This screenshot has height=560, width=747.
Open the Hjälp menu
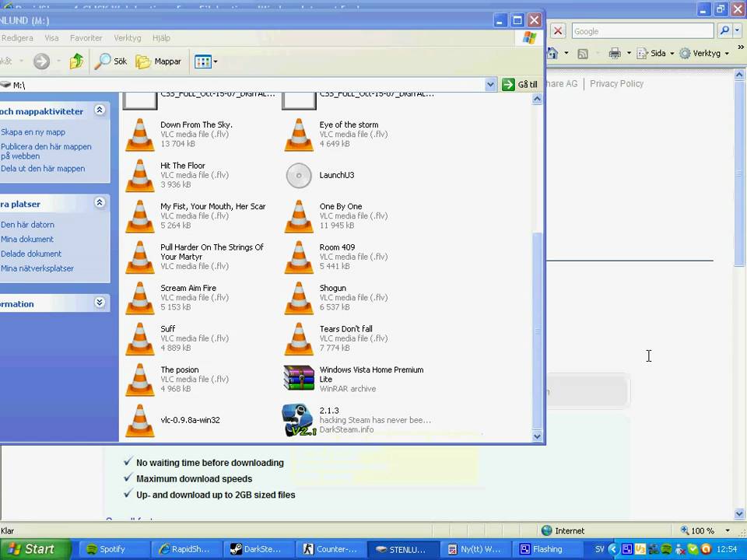(161, 38)
